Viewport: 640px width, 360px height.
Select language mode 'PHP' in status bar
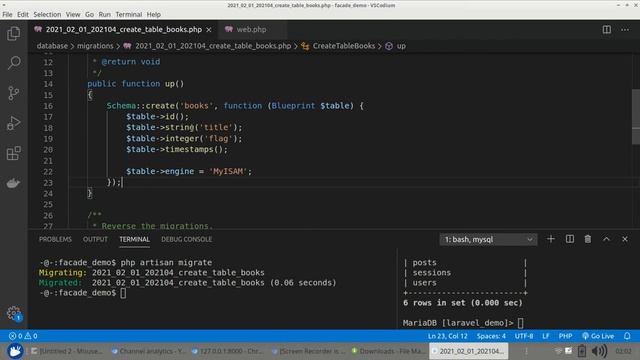[x=565, y=336]
